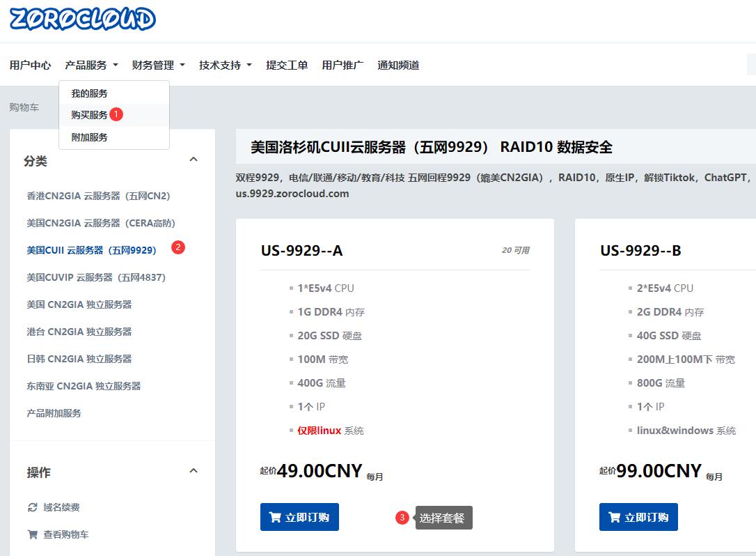Open 日韩 CN2GIA 独立服务器 category
This screenshot has height=556, width=756.
[x=79, y=359]
